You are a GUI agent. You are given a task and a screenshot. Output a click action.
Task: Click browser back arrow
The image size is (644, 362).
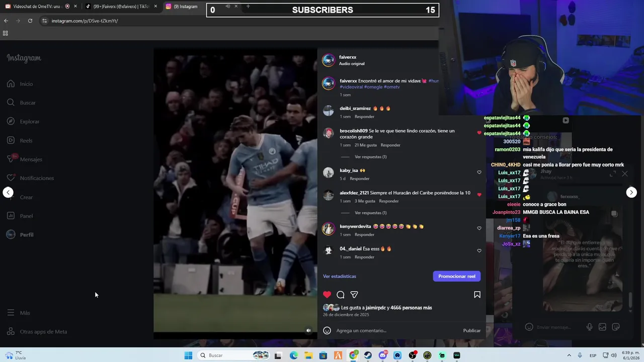6,21
